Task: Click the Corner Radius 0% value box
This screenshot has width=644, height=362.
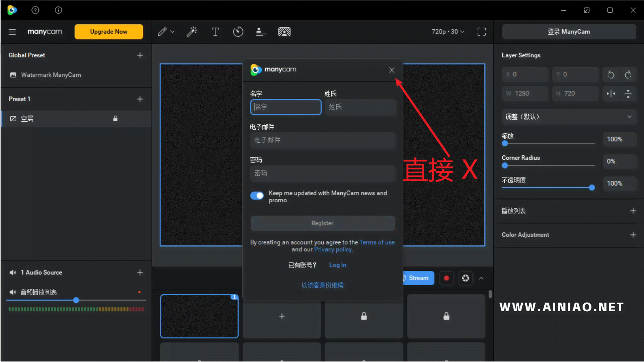Action: coord(619,161)
